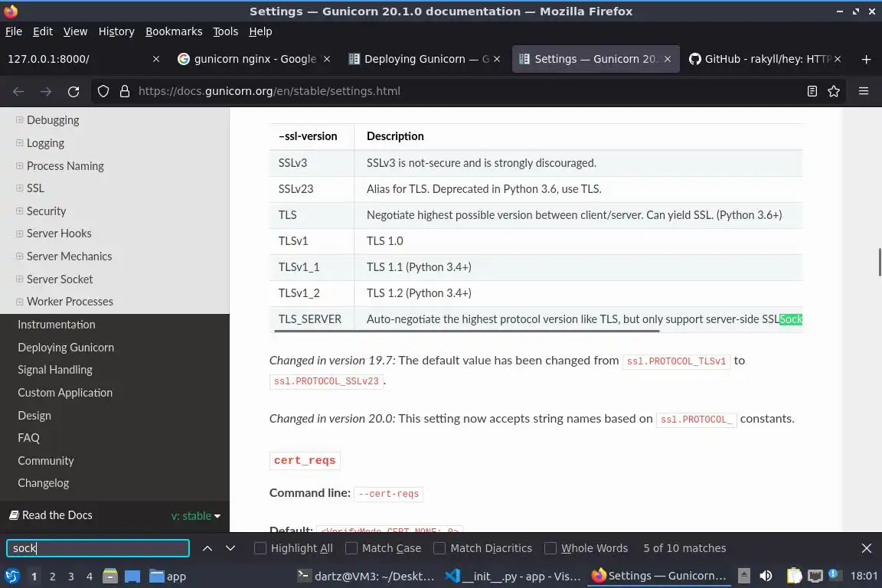882x588 pixels.
Task: Expand the Worker Processes section
Action: pos(20,302)
